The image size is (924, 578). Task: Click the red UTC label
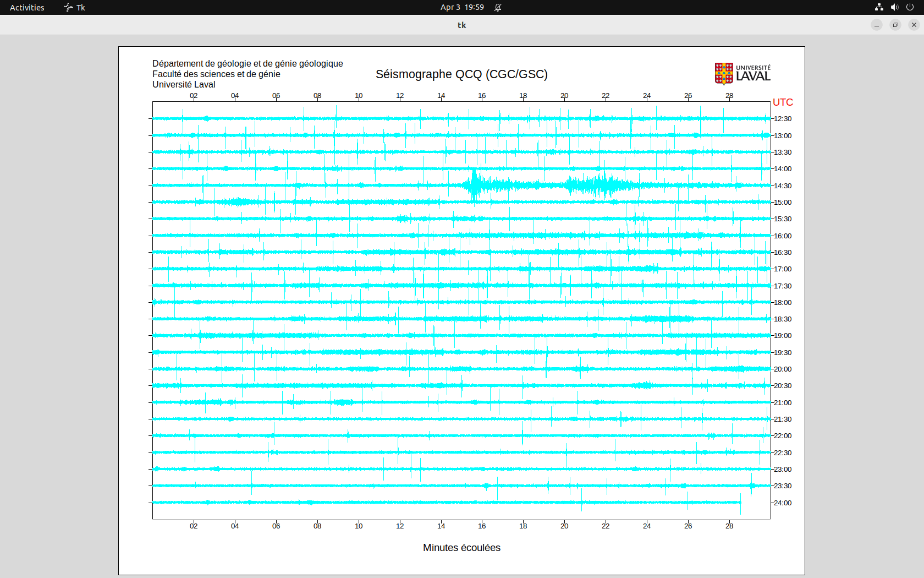click(x=783, y=102)
